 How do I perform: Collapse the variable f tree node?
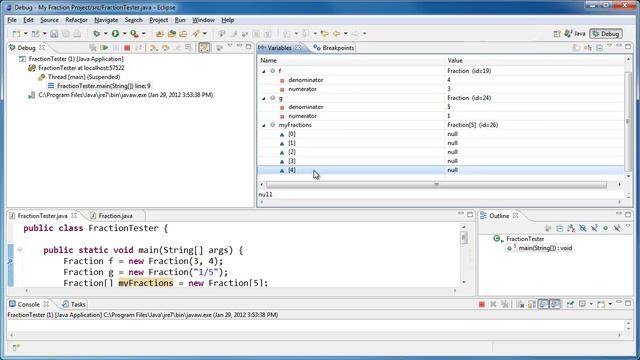click(x=264, y=71)
